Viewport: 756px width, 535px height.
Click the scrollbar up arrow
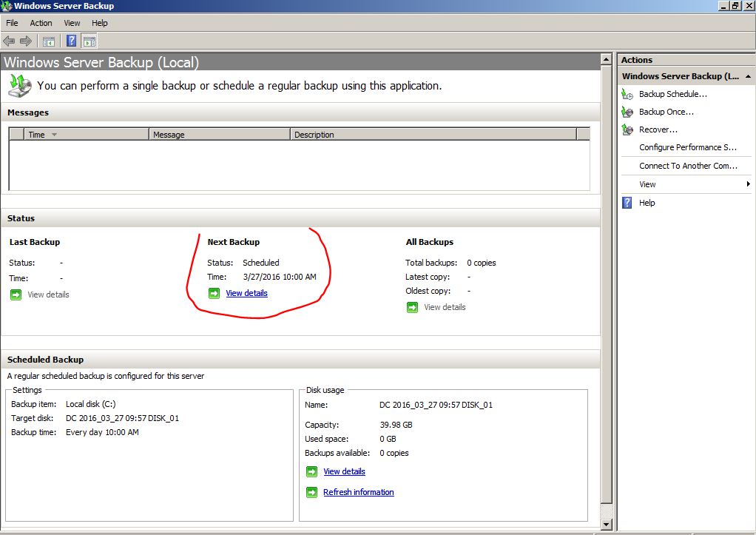click(x=607, y=60)
